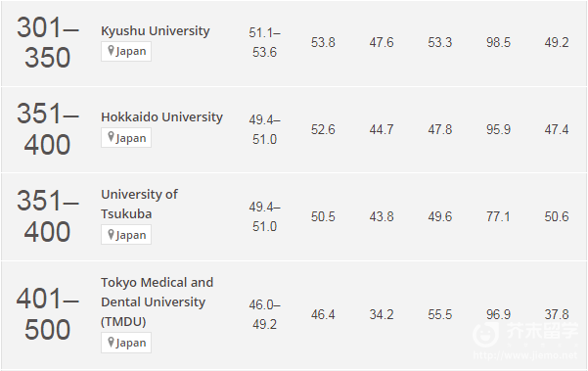Open the Hokkaido University link
Viewport: 588px width, 371px height.
click(162, 117)
